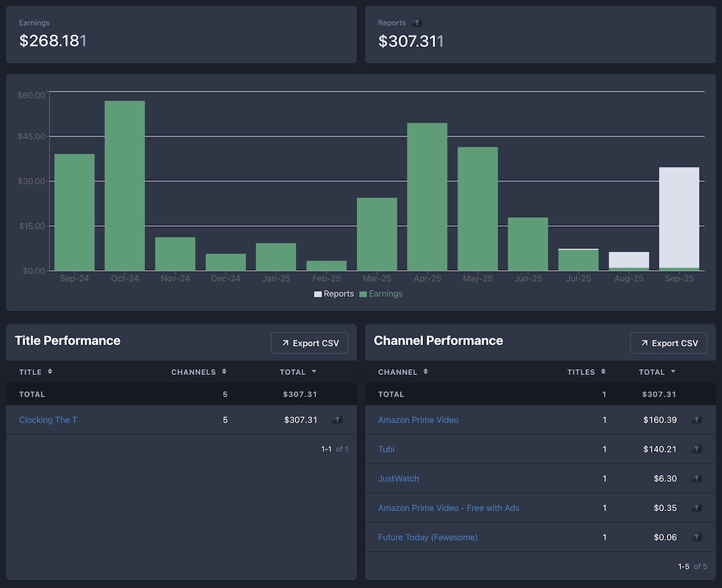Export Channel Performance as CSV

[668, 343]
